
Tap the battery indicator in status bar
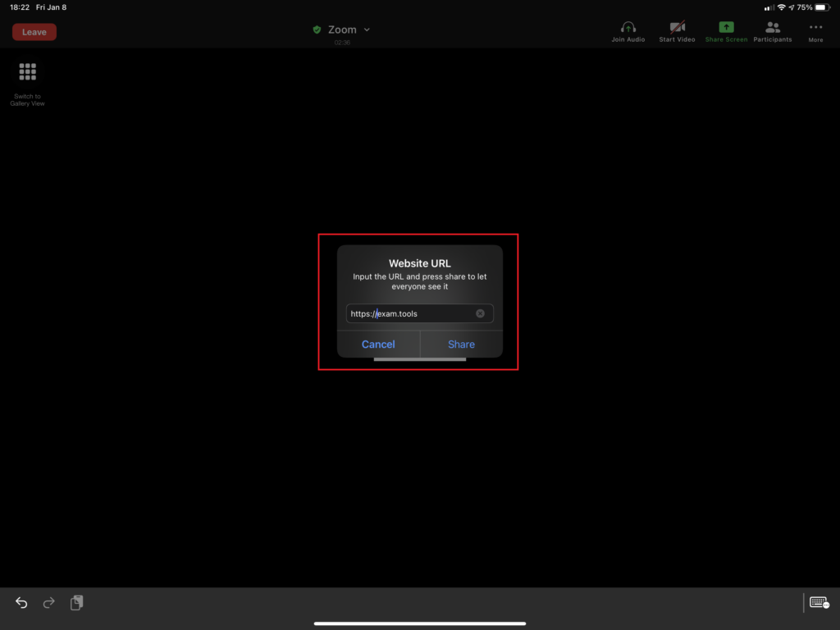[822, 7]
